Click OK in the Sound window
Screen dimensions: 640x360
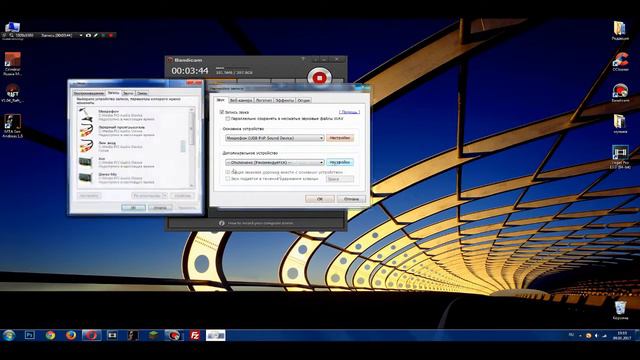click(x=133, y=208)
